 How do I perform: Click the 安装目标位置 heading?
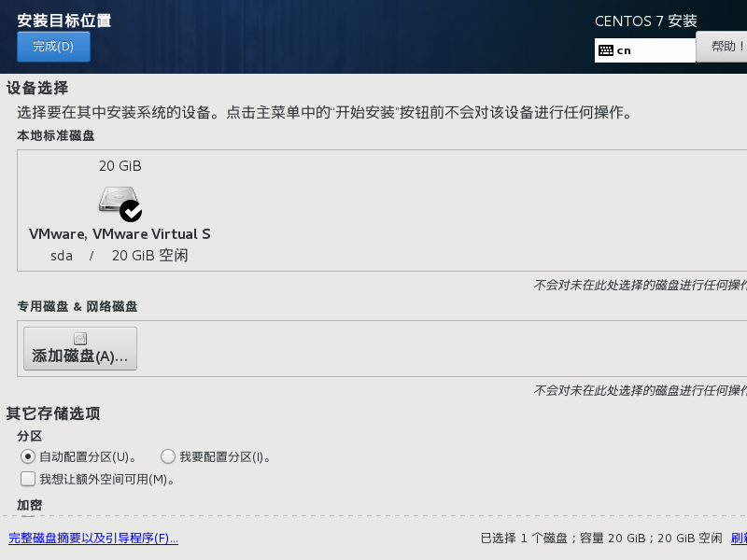tap(62, 19)
